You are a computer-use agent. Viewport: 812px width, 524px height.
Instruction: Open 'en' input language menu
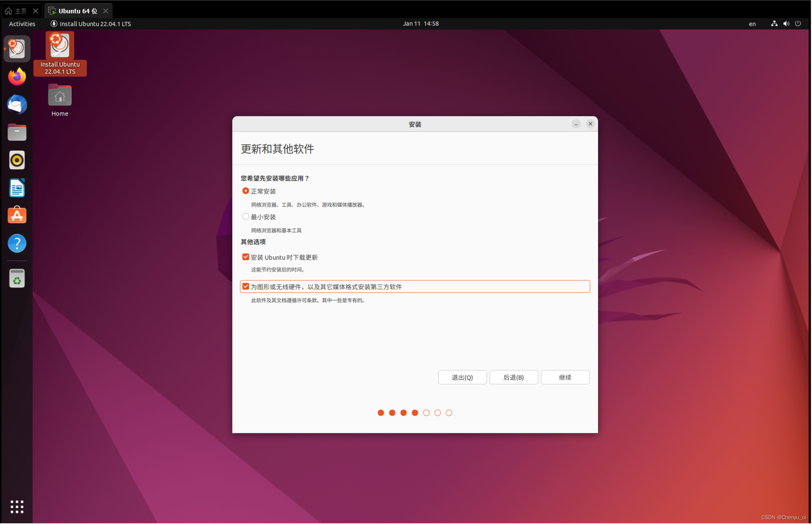753,24
